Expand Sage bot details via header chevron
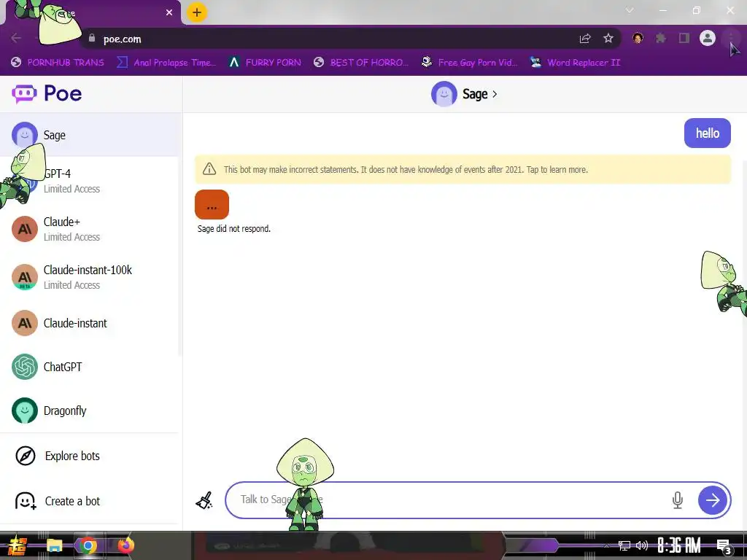Image resolution: width=747 pixels, height=560 pixels. coord(495,94)
